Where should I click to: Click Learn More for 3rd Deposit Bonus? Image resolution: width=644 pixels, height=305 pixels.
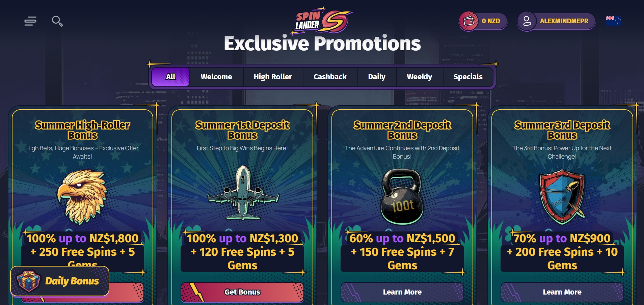tap(562, 292)
